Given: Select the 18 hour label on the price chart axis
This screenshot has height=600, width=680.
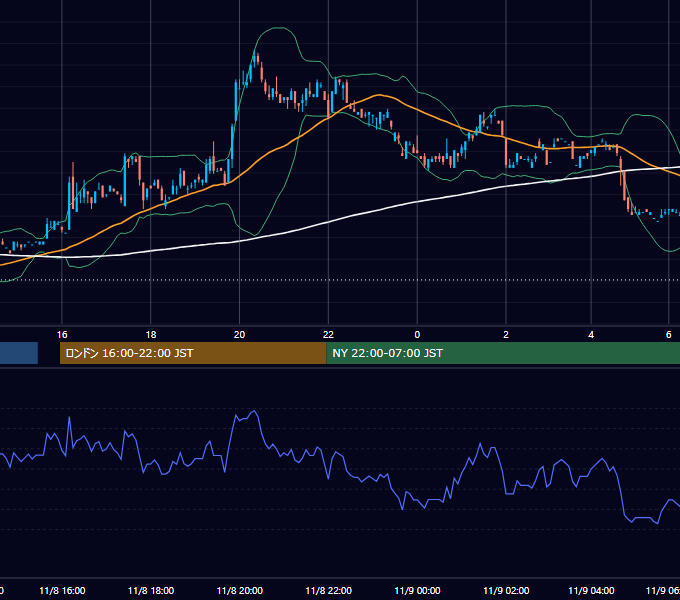Looking at the screenshot, I should coord(150,335).
